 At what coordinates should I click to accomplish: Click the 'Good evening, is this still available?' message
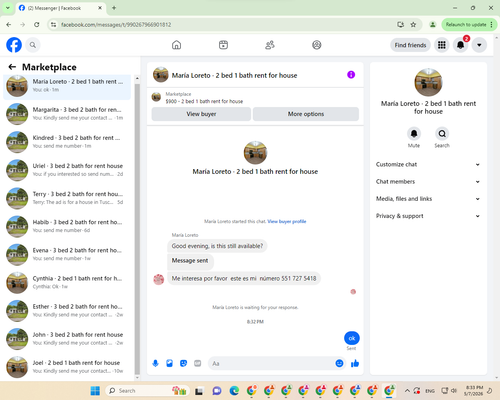217,246
